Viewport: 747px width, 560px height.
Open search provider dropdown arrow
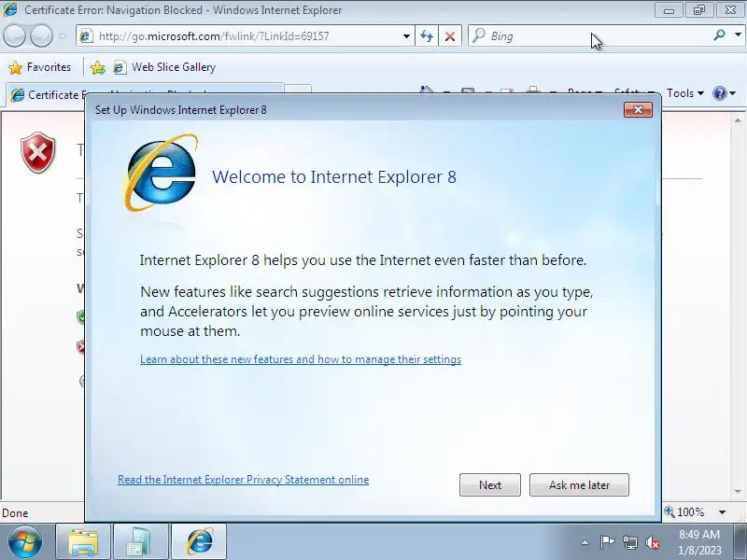point(738,35)
